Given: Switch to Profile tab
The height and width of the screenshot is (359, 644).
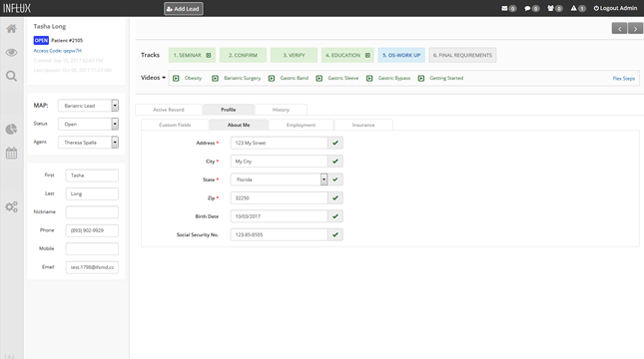Looking at the screenshot, I should [x=229, y=110].
